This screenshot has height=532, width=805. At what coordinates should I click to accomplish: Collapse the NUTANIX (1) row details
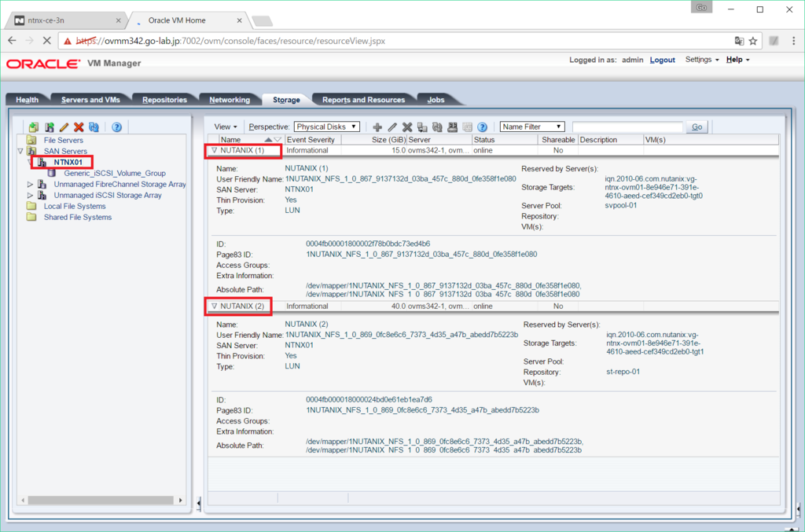point(214,150)
